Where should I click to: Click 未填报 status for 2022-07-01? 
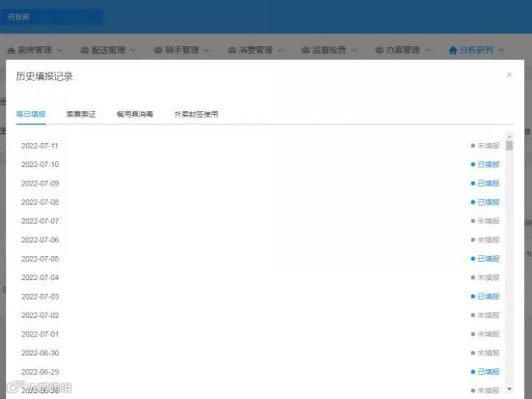pos(486,334)
